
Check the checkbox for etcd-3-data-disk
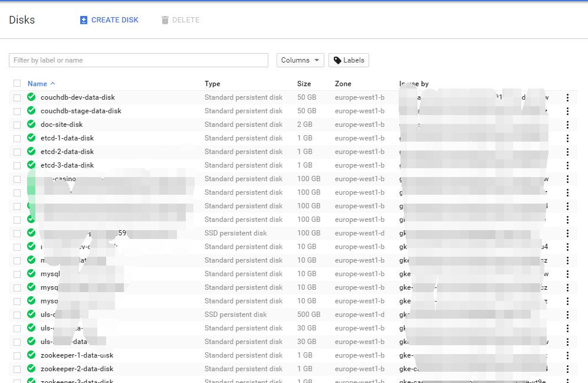point(17,165)
